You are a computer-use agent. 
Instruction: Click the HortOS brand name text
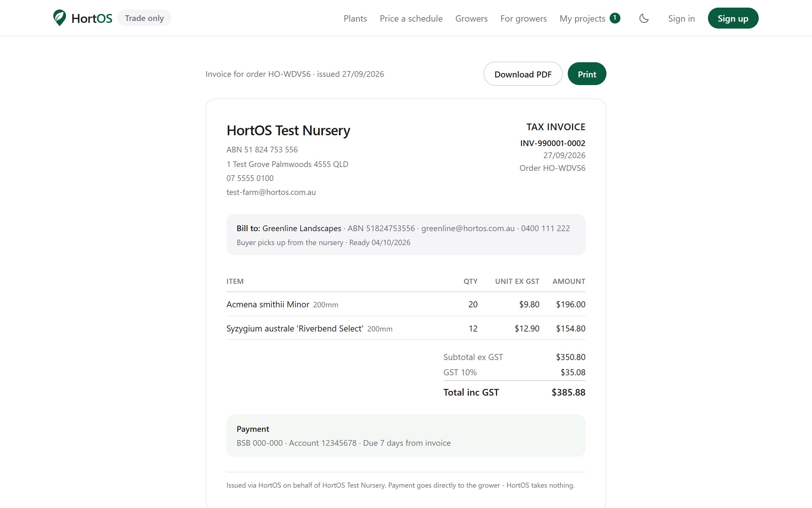point(92,18)
